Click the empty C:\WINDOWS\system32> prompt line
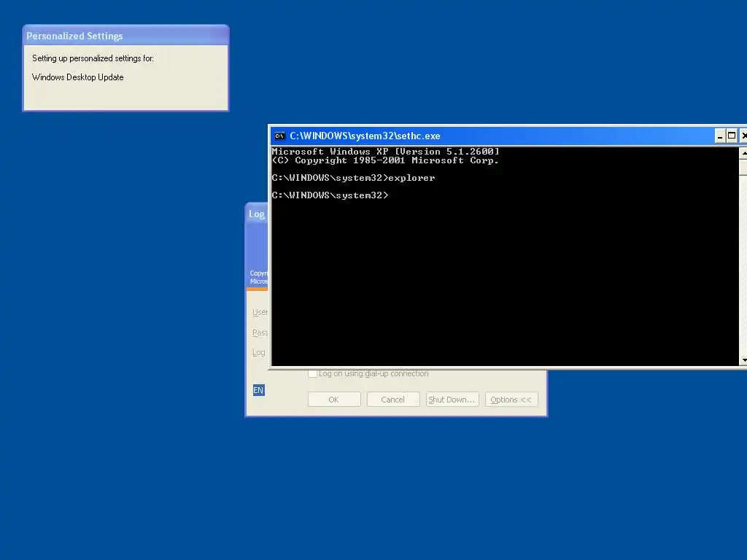The height and width of the screenshot is (560, 747). click(x=330, y=195)
